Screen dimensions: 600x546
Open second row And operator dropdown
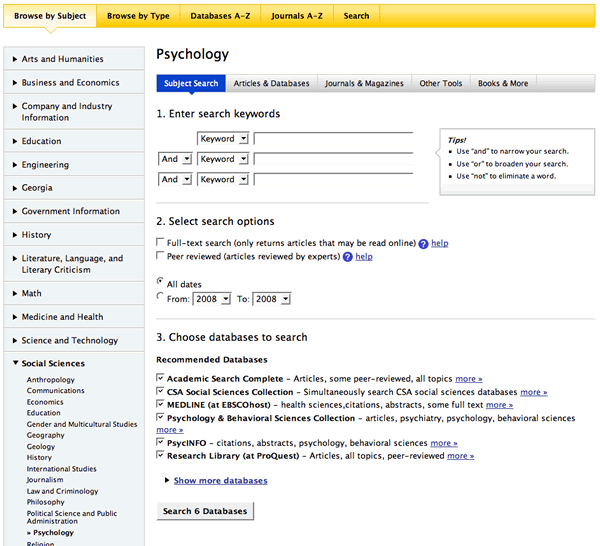click(x=175, y=159)
